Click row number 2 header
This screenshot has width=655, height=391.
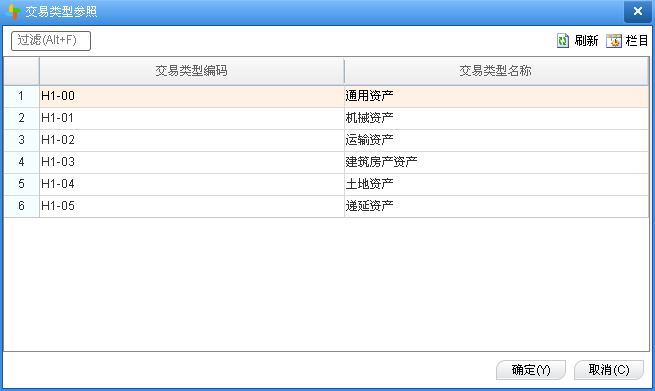point(21,118)
